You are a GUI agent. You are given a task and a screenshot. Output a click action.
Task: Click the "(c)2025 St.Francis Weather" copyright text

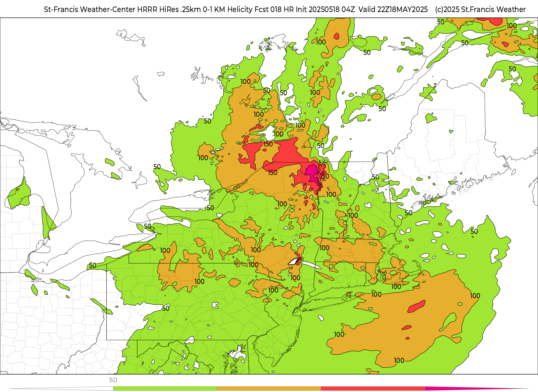[480, 10]
